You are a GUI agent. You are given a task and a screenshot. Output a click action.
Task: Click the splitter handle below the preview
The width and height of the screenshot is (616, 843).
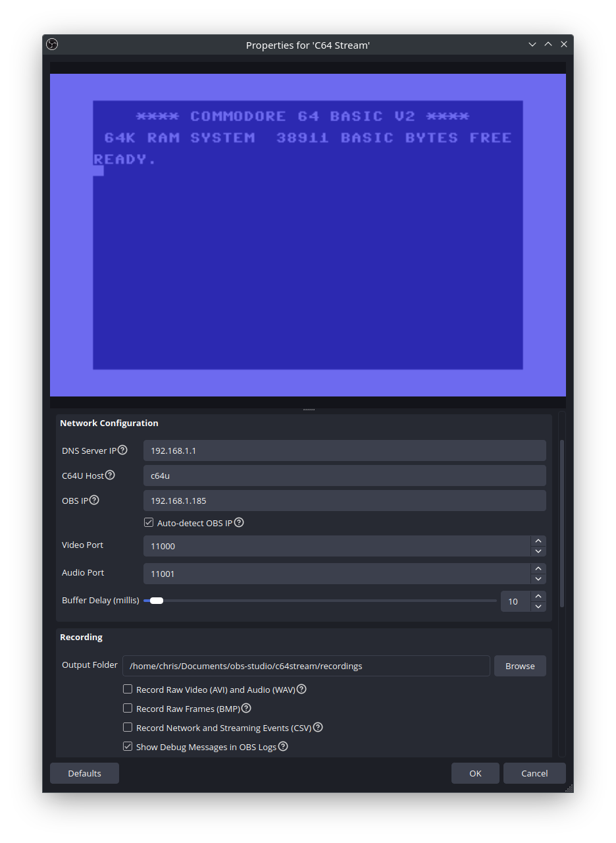click(308, 410)
